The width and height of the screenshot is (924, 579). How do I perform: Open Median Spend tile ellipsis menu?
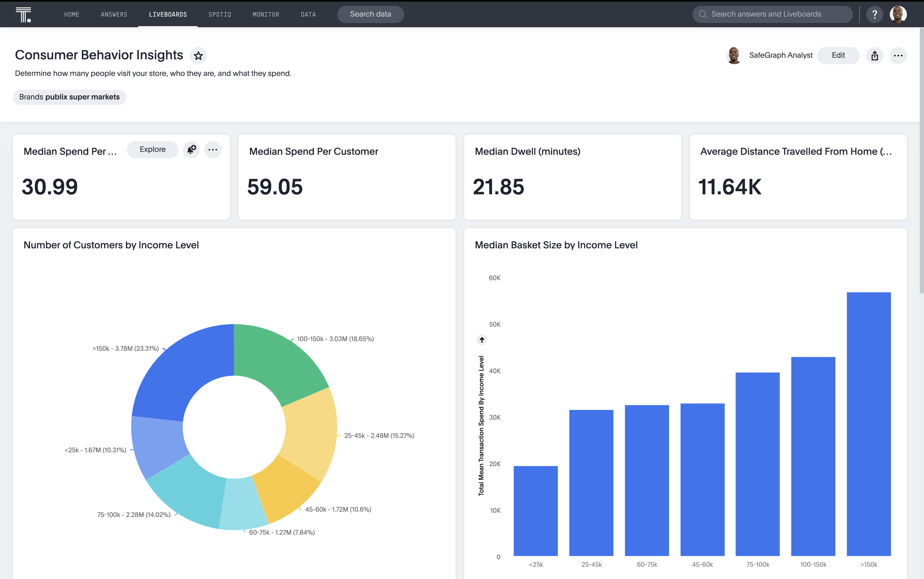(x=213, y=149)
